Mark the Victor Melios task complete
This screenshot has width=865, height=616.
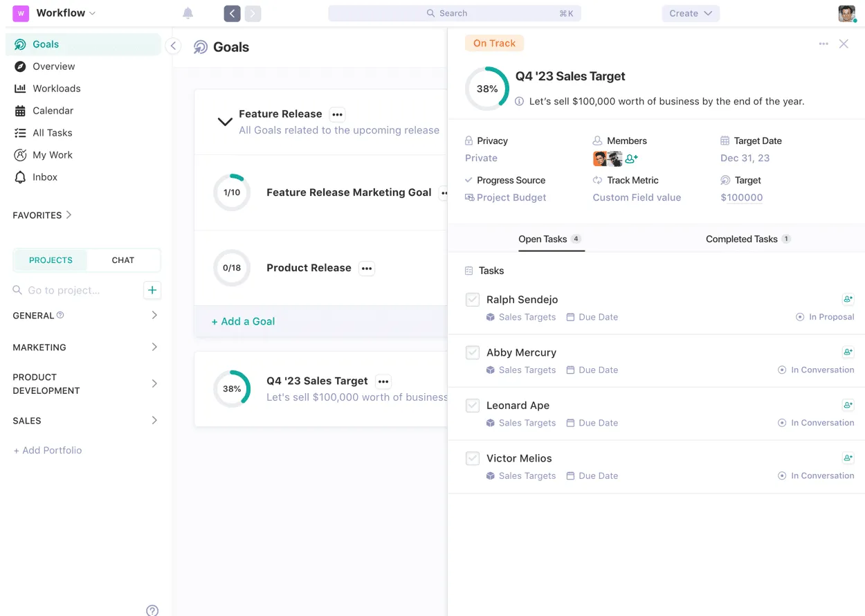pos(473,458)
